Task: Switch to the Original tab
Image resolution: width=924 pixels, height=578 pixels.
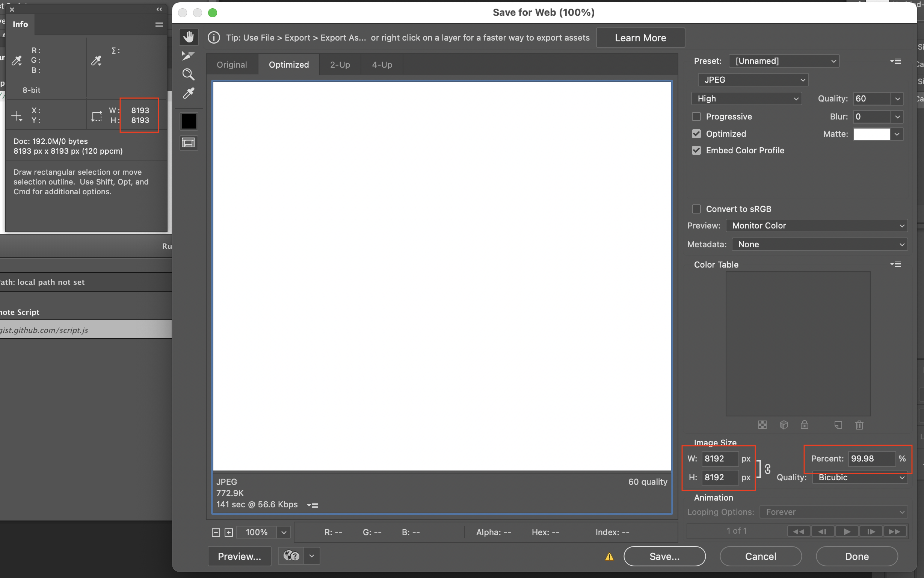Action: tap(232, 64)
